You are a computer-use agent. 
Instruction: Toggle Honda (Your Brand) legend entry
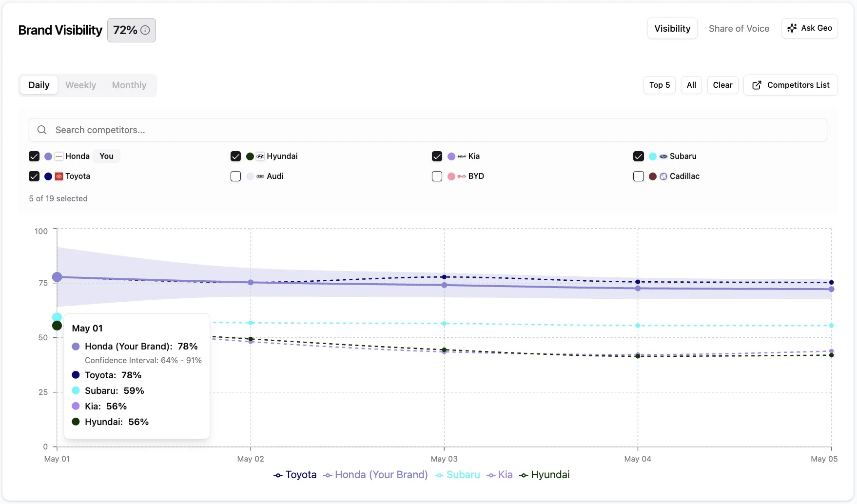[375, 475]
